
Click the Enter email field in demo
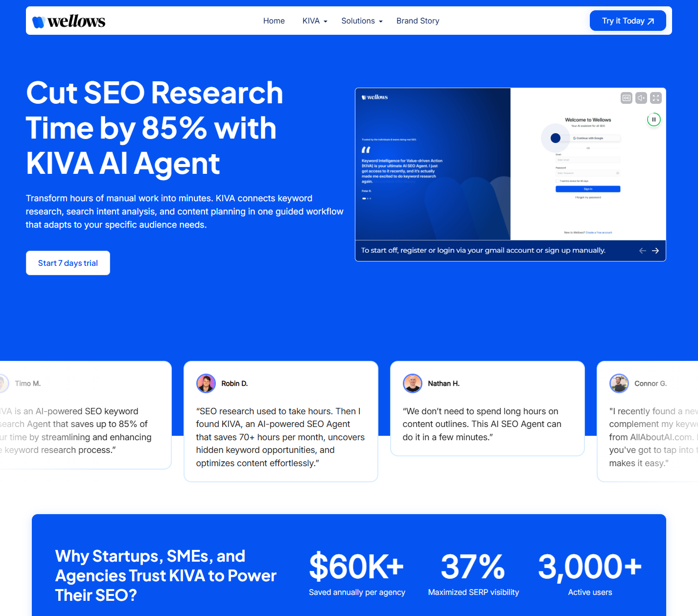(x=588, y=160)
